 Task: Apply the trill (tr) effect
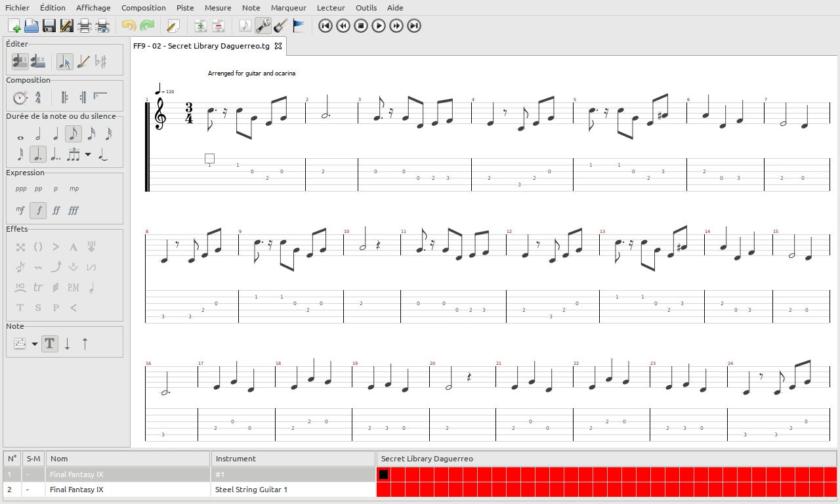coord(38,287)
